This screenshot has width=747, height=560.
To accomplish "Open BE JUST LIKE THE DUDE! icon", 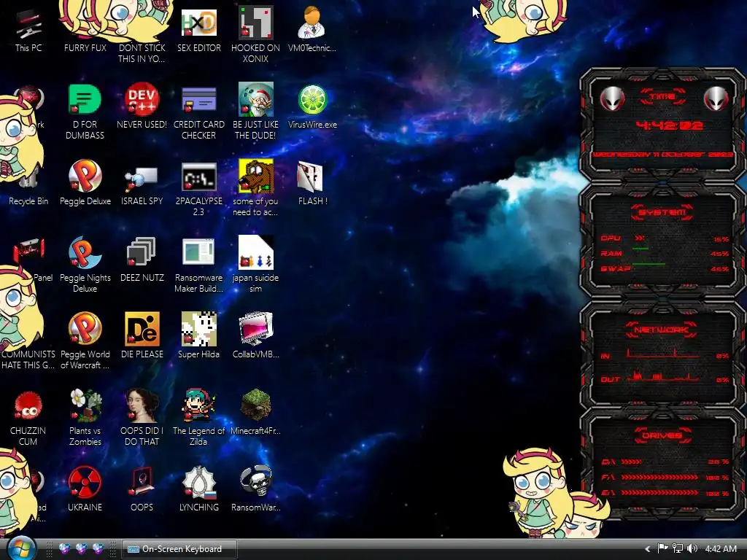I will tap(256, 112).
